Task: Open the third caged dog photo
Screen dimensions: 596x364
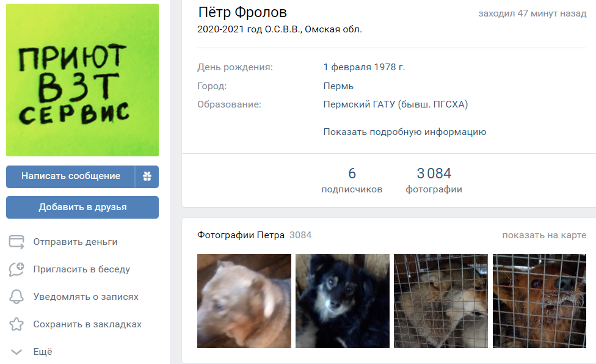Action: coord(441,301)
